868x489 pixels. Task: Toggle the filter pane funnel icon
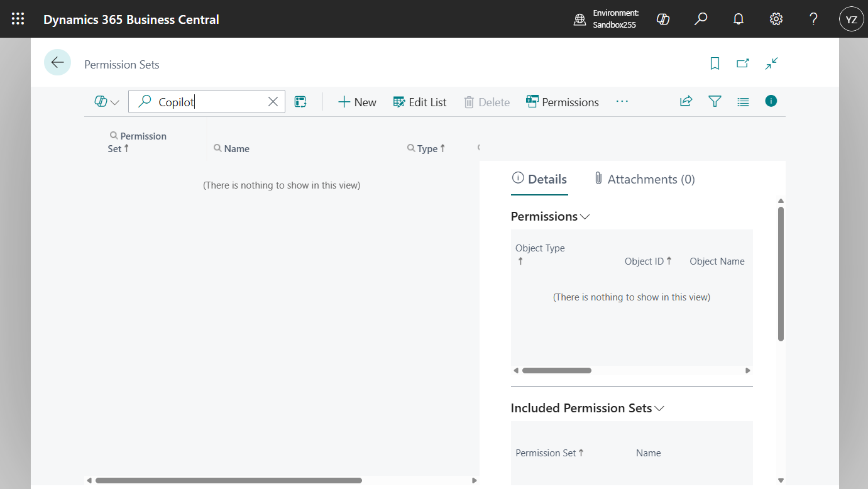pos(715,101)
